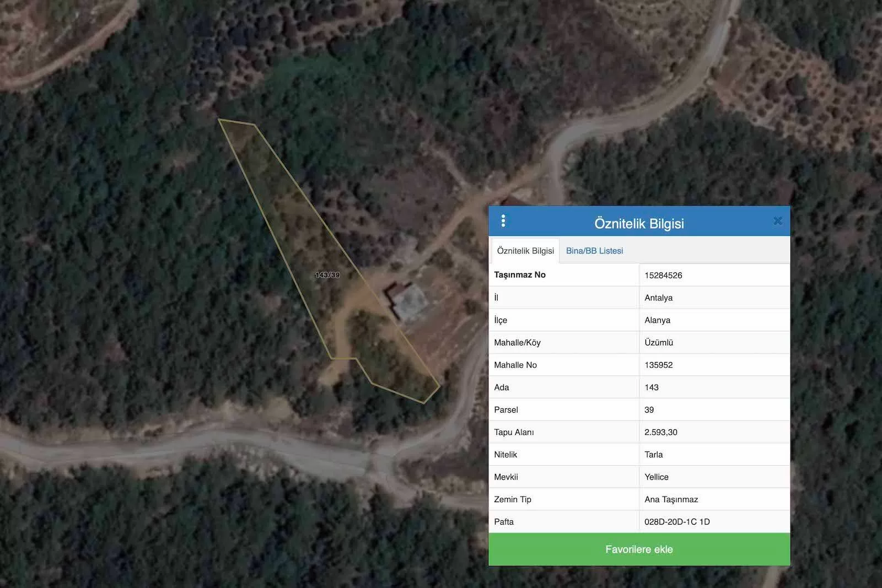
Task: Click the building rooftop on the satellite map
Action: click(x=410, y=303)
